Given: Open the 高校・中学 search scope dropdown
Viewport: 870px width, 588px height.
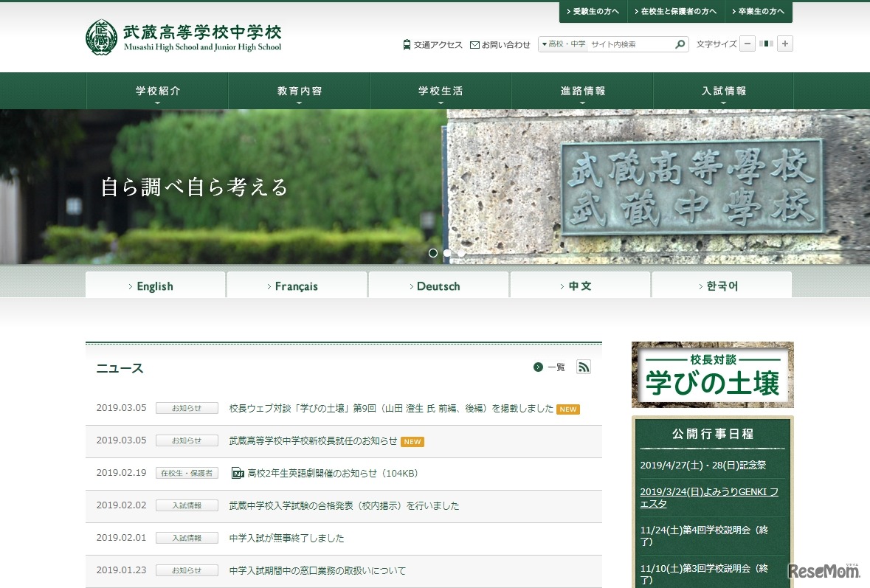Looking at the screenshot, I should tap(565, 44).
